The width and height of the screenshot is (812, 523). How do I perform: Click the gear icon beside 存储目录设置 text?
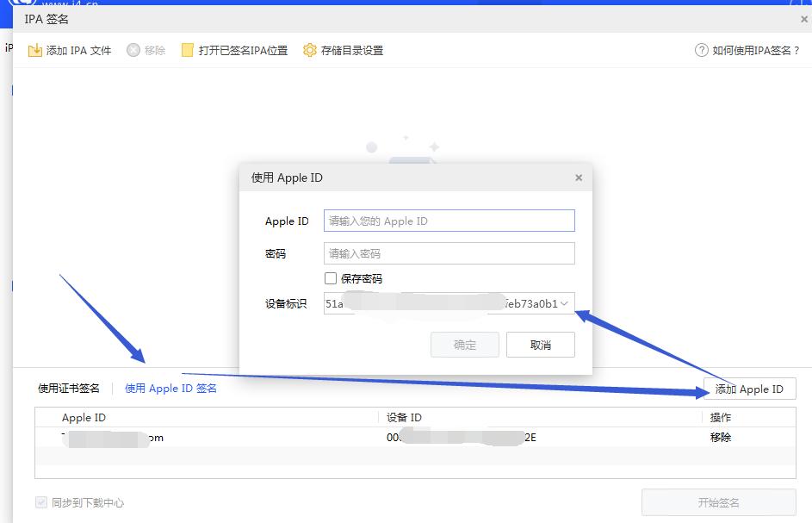[x=309, y=50]
